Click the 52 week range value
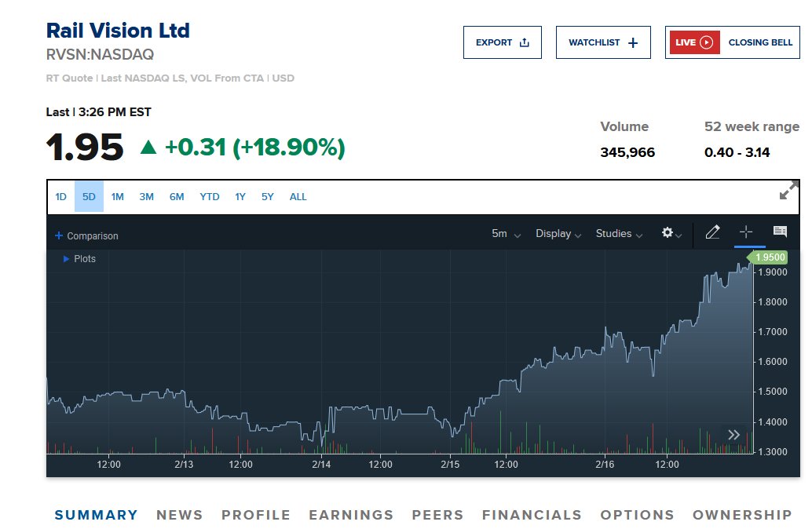The image size is (812, 529). pos(737,152)
